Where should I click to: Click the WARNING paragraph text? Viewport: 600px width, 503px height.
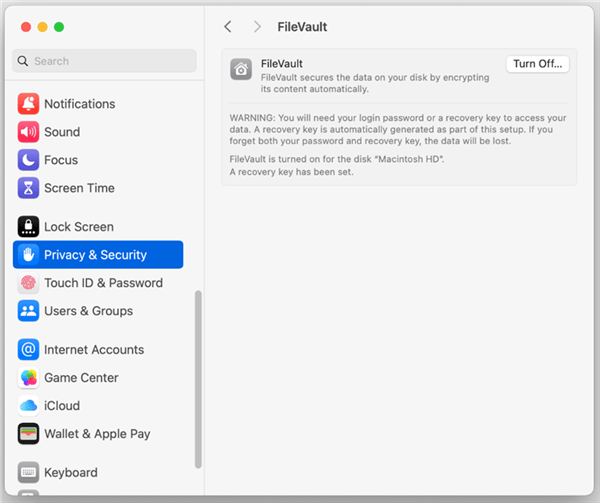(x=398, y=129)
